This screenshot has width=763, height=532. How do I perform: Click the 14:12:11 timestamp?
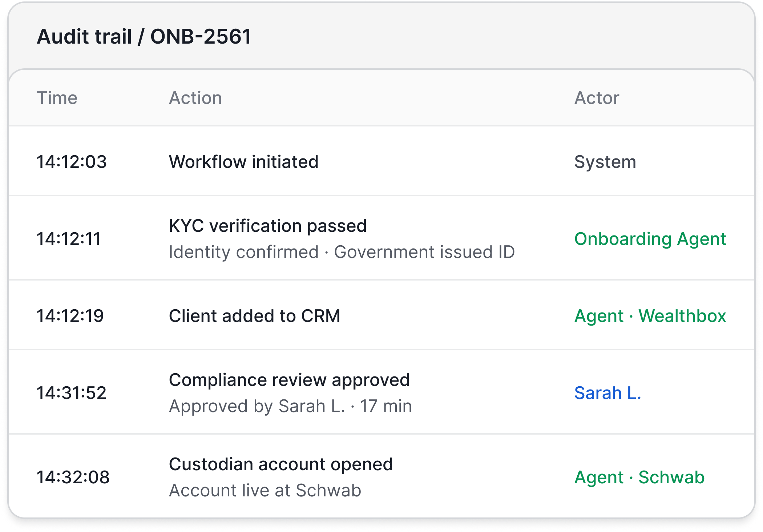[x=69, y=239]
